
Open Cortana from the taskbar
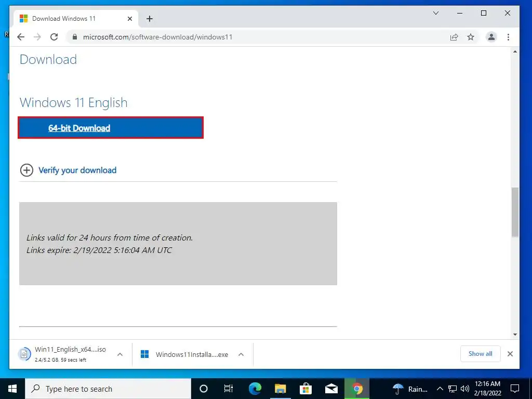pos(204,389)
